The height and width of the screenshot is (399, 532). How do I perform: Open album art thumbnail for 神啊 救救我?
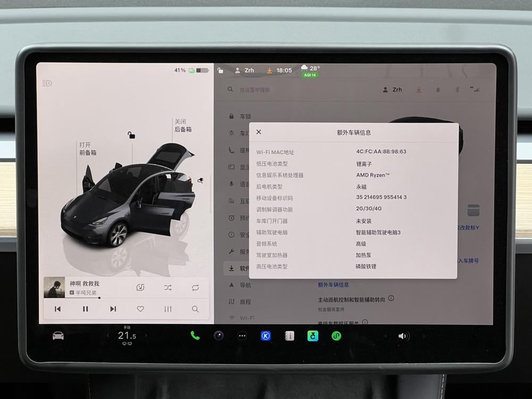tap(54, 287)
